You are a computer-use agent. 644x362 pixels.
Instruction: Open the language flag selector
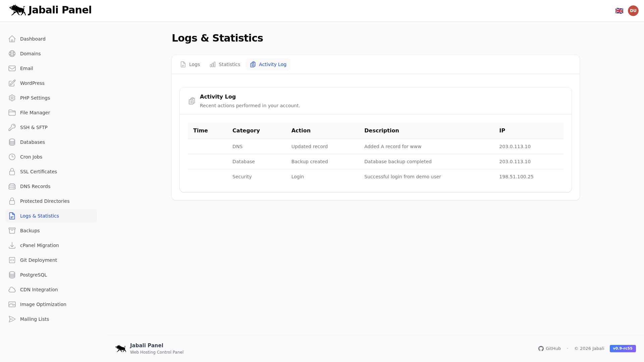pyautogui.click(x=620, y=10)
